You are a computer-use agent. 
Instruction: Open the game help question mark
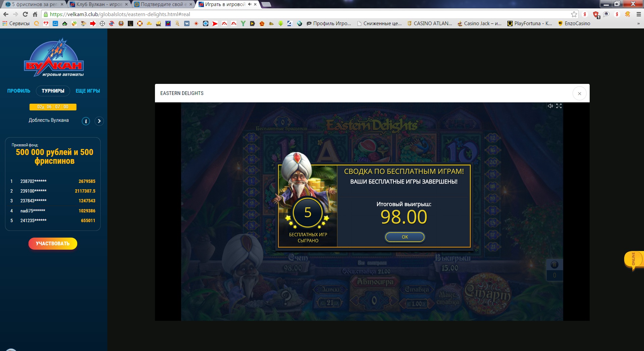[x=286, y=297]
